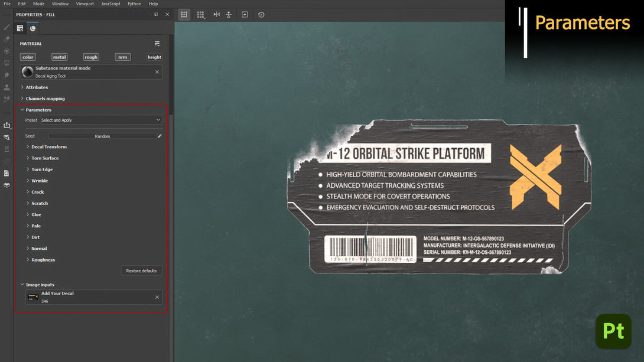Screen dimensions: 644x362
Task: Open the Python menu
Action: 134,4
